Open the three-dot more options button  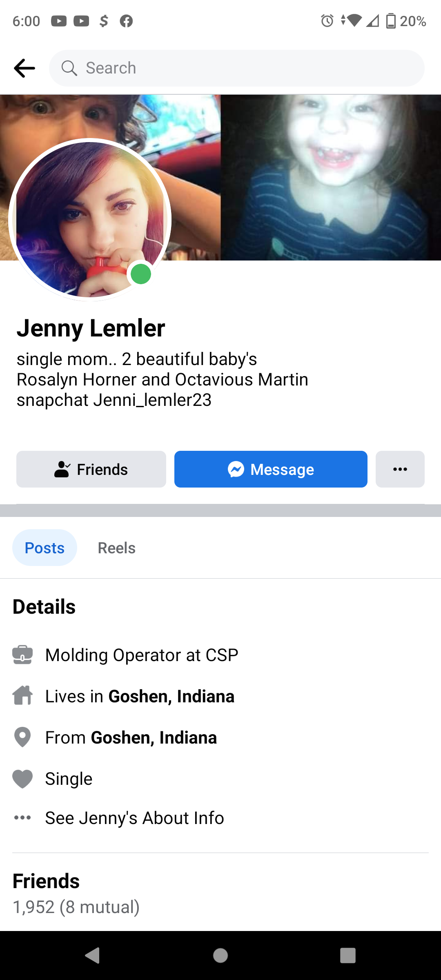point(400,469)
